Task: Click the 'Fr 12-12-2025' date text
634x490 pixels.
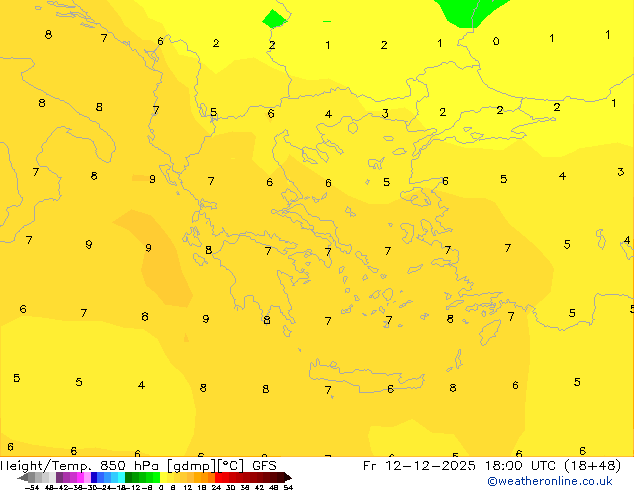Action: coord(419,466)
